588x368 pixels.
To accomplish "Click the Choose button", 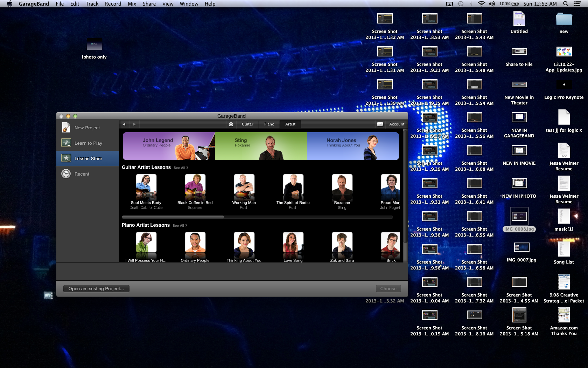I will 388,289.
